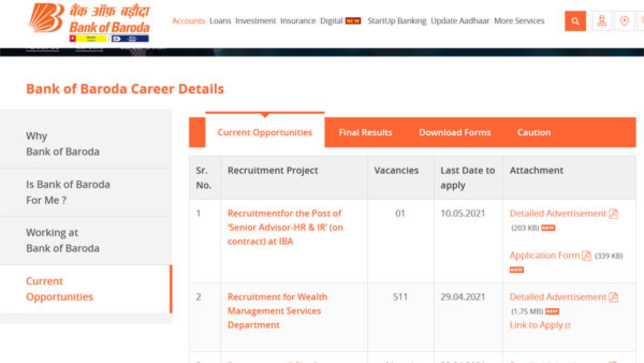Switch to the Final Results tab
The height and width of the screenshot is (363, 644).
pos(365,133)
